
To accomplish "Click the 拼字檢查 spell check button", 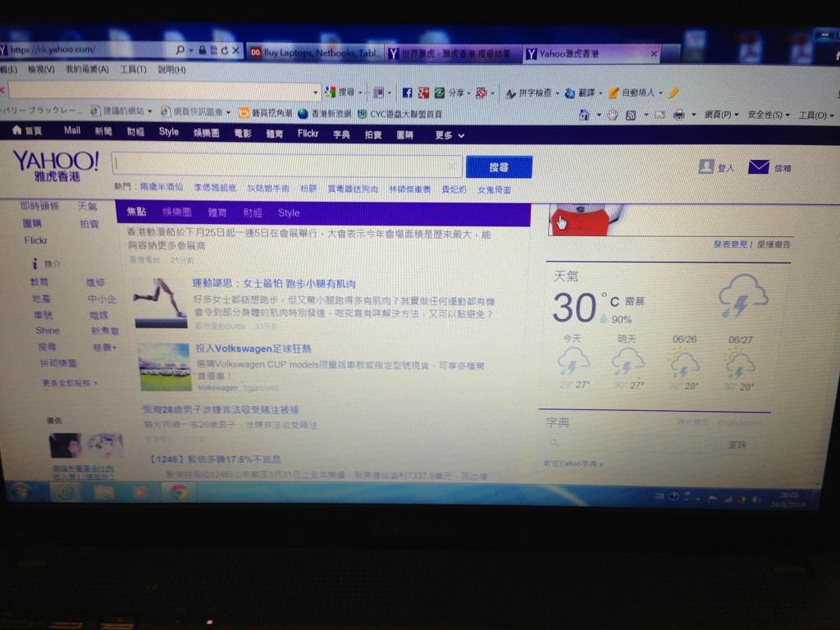I will [529, 94].
